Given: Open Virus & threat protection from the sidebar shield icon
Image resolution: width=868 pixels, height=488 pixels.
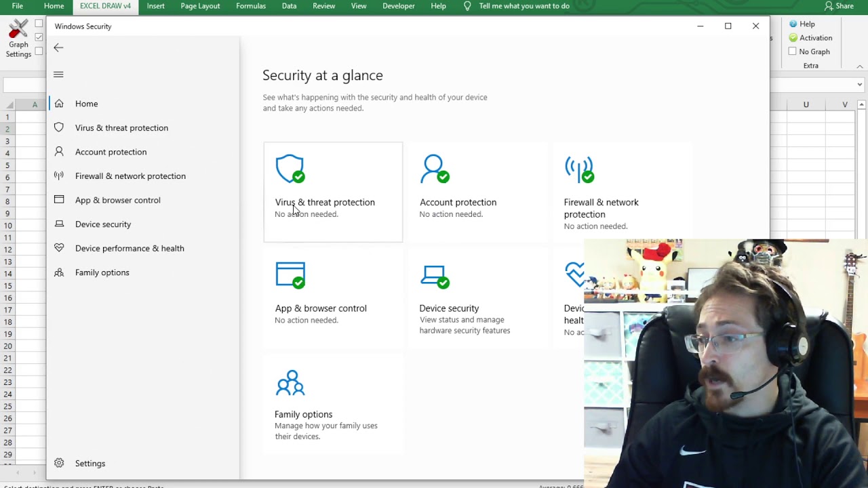Looking at the screenshot, I should coord(59,127).
